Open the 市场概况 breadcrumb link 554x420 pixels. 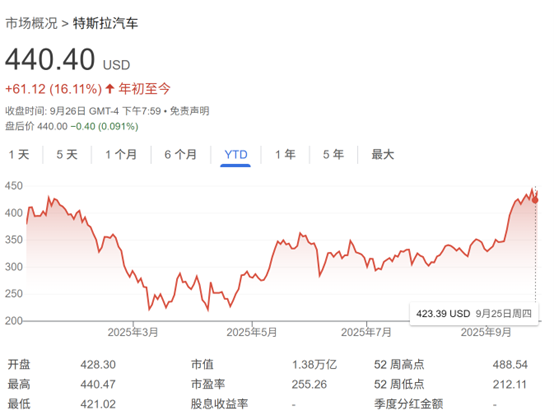pos(31,23)
